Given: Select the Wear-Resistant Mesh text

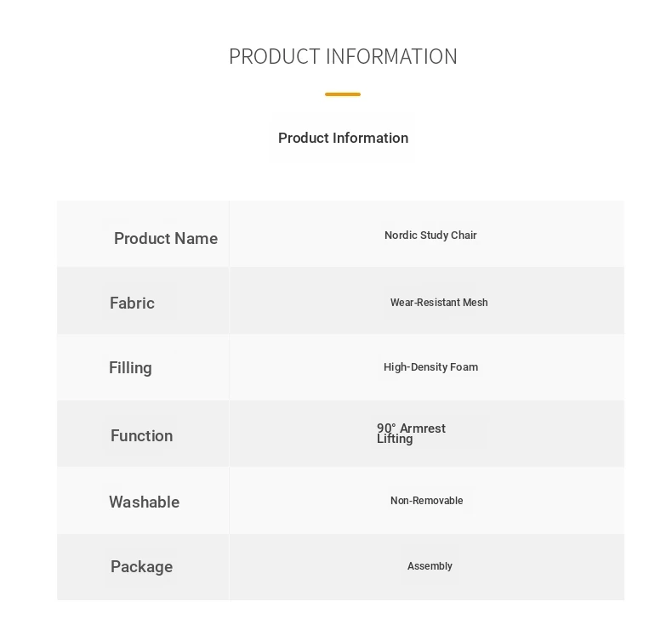Looking at the screenshot, I should click(x=439, y=303).
